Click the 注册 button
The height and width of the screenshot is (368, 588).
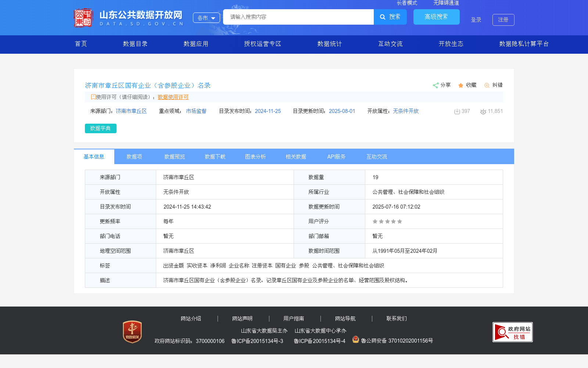pos(503,20)
